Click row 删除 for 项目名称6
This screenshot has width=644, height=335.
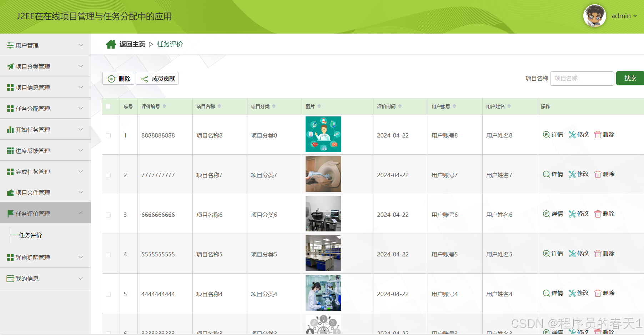pyautogui.click(x=604, y=214)
